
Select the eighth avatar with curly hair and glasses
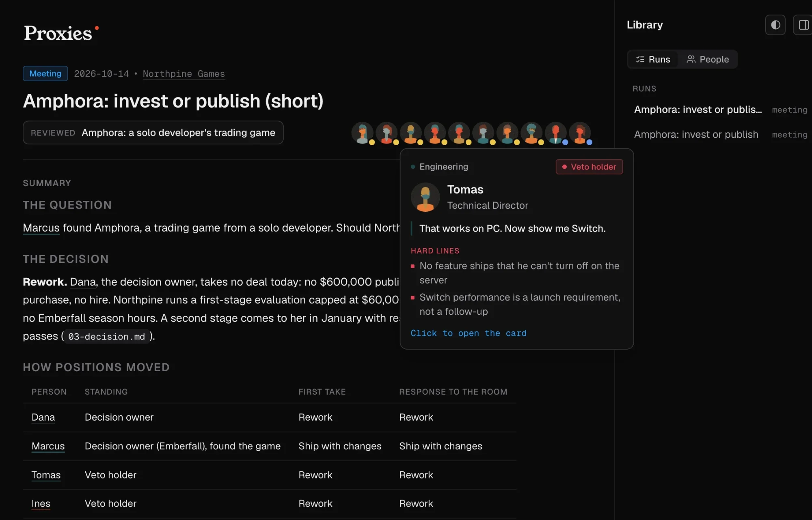coord(531,133)
